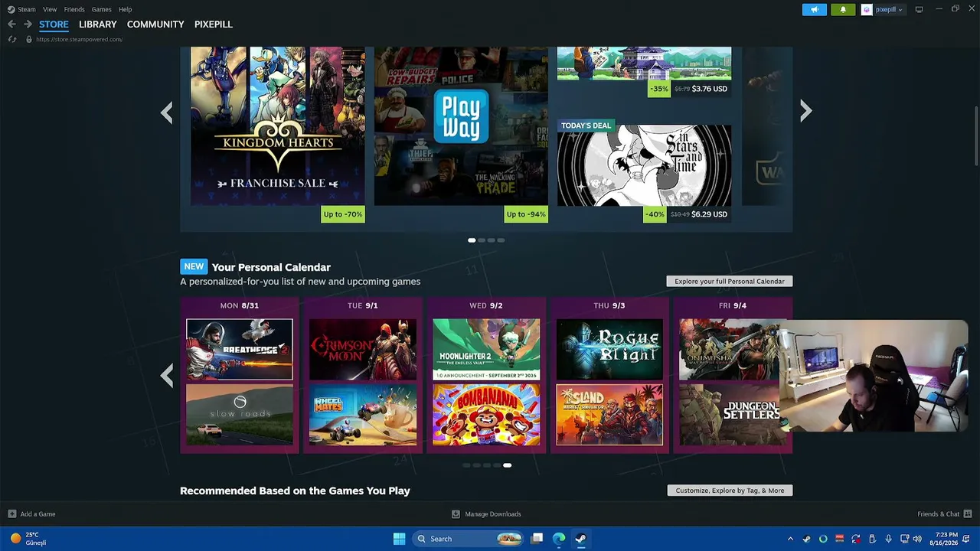
Task: Go forward using the navigation arrow
Action: pyautogui.click(x=28, y=24)
